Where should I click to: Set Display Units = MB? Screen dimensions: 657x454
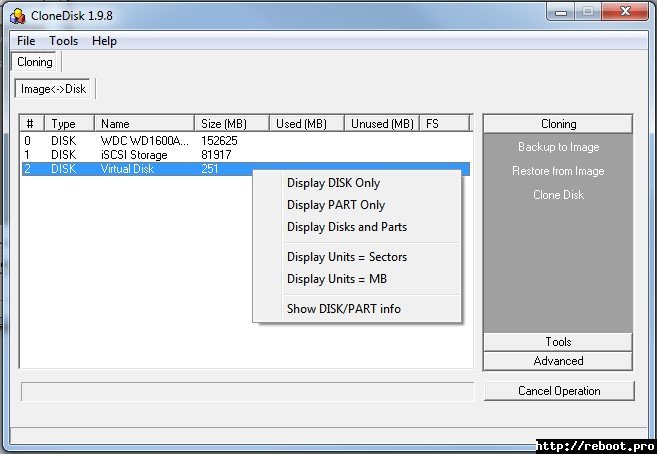click(x=337, y=279)
